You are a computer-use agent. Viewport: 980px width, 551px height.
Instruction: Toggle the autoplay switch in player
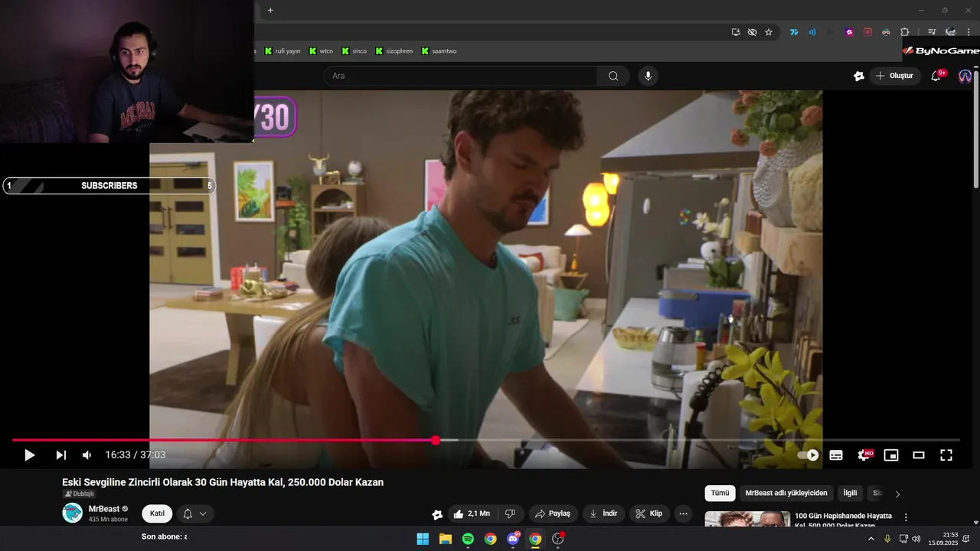click(x=808, y=455)
